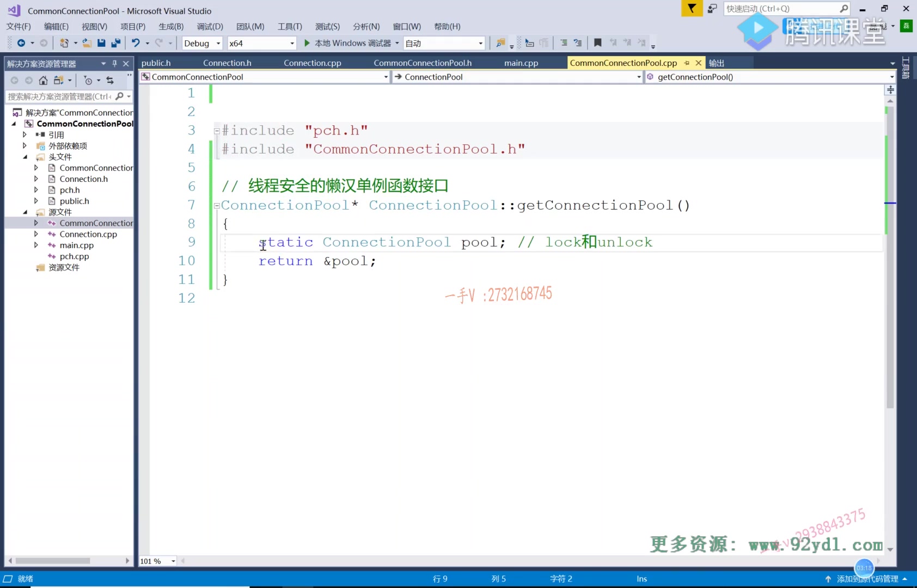Click the Redo arrow icon
Viewport: 917px width, 588px height.
[x=159, y=43]
